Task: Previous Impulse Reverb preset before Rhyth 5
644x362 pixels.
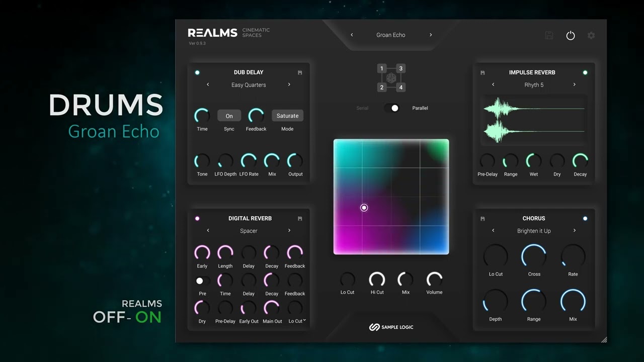Action: tap(493, 84)
